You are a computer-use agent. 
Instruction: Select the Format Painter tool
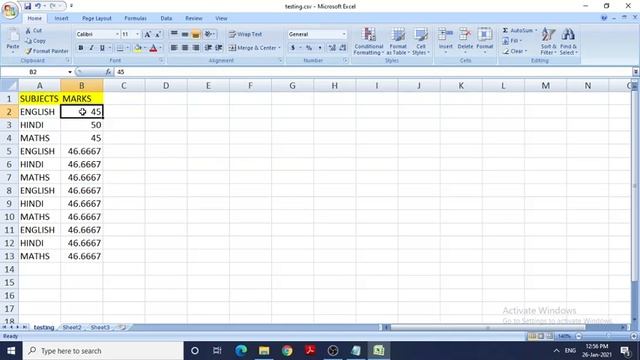click(x=47, y=51)
